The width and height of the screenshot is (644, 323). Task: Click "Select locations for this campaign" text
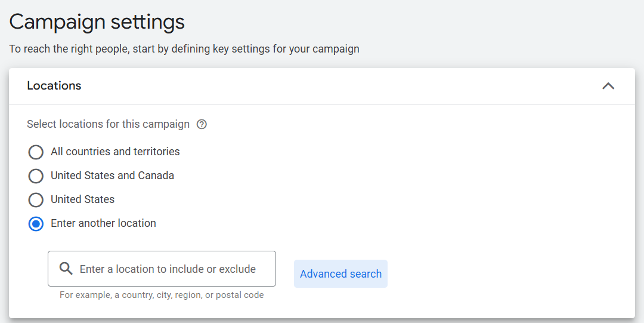(x=108, y=124)
